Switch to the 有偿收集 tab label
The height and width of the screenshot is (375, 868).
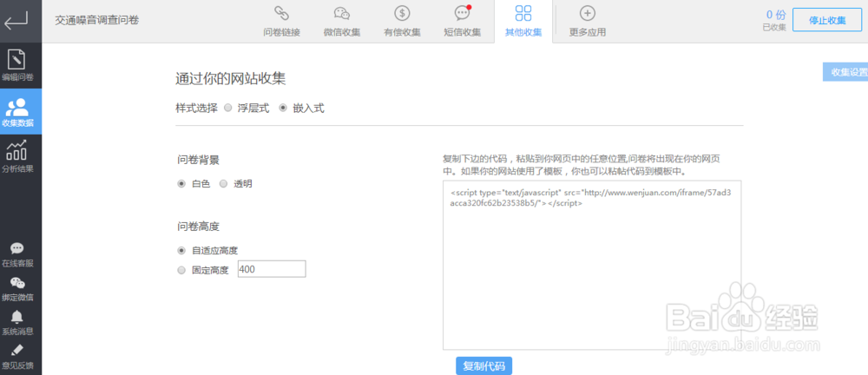[x=402, y=32]
